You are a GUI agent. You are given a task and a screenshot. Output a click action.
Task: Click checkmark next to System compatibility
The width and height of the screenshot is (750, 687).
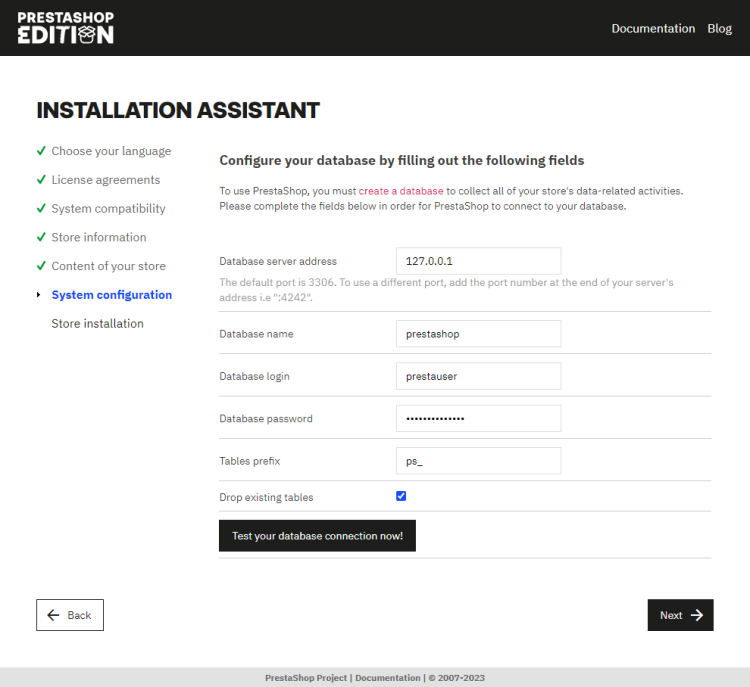(x=42, y=208)
